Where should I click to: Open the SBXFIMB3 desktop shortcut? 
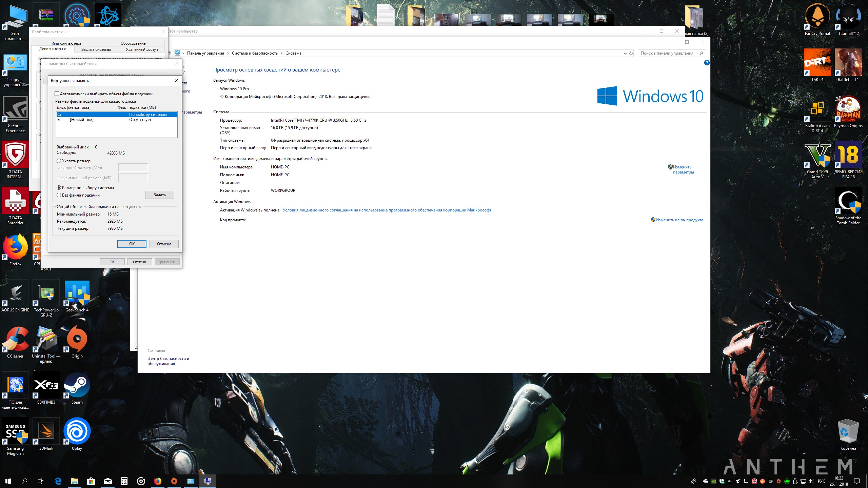coord(46,388)
